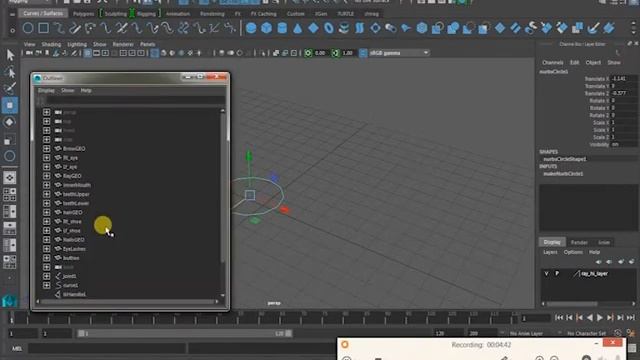Switch to the Render layer tab
Viewport: 640px width, 360px height.
pos(578,242)
